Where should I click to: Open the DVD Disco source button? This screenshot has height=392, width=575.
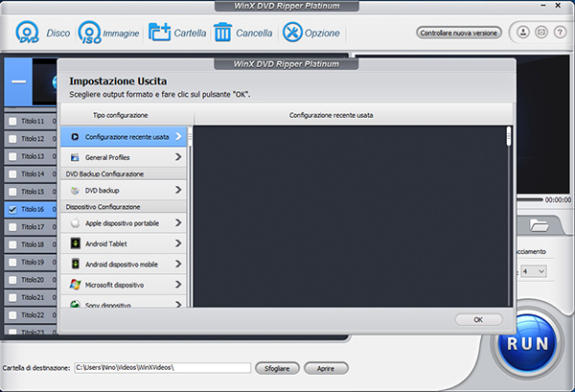[43, 33]
